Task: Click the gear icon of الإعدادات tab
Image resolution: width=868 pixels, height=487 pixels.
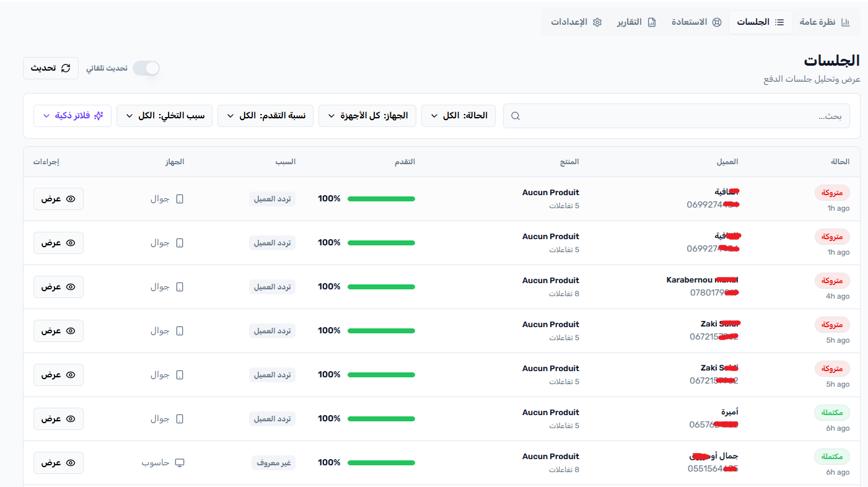Action: point(597,22)
